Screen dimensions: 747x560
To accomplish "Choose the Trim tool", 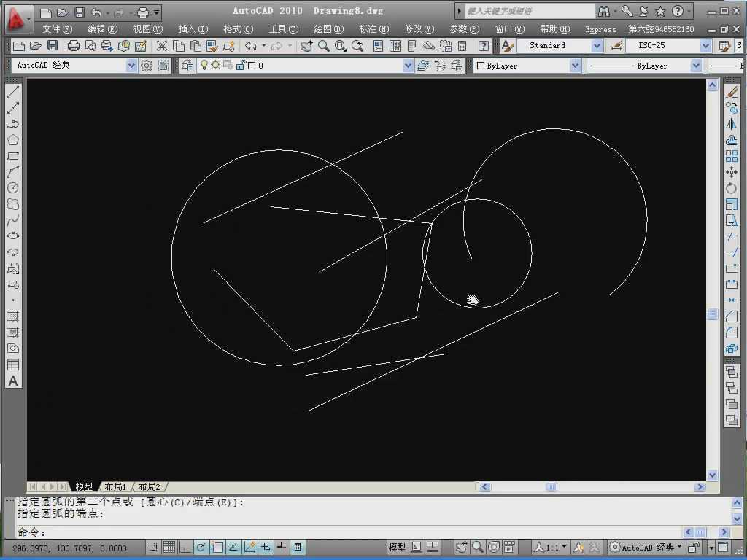I will coord(732,236).
